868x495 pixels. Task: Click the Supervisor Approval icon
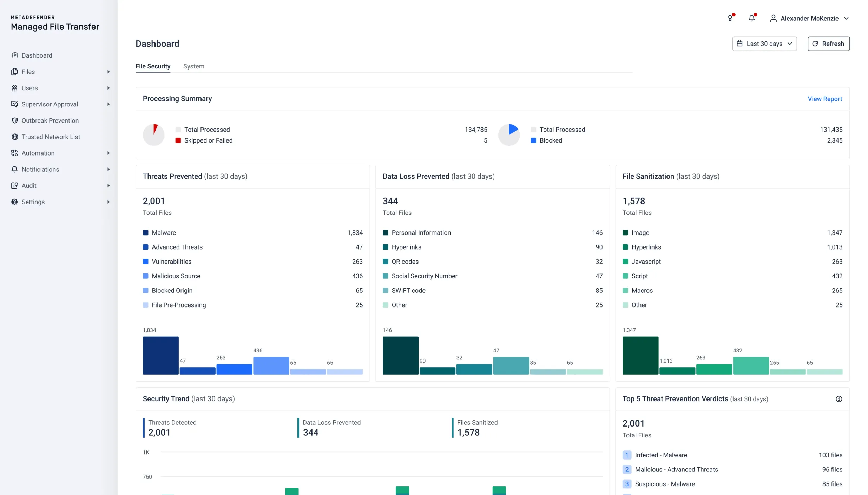click(x=14, y=104)
